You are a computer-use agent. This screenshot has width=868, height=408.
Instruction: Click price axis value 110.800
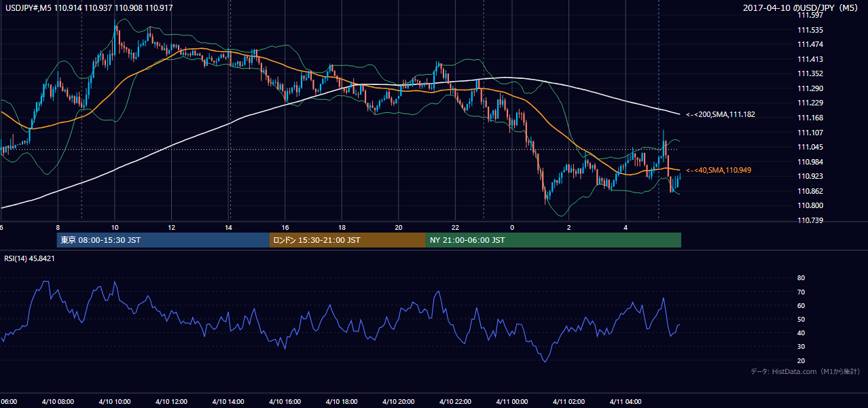pyautogui.click(x=809, y=206)
